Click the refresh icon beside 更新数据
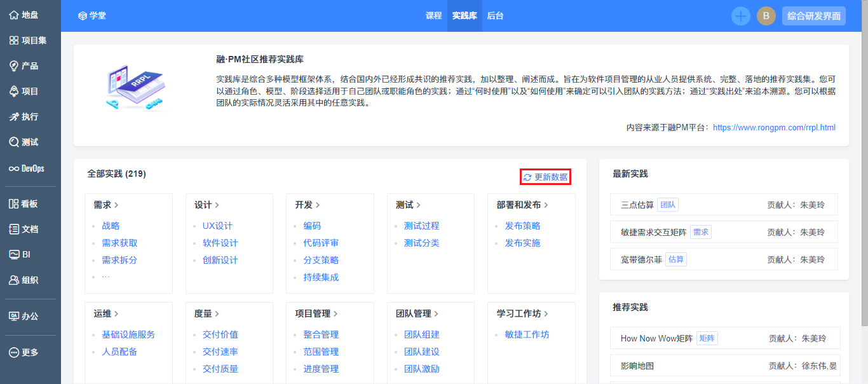 click(x=527, y=177)
